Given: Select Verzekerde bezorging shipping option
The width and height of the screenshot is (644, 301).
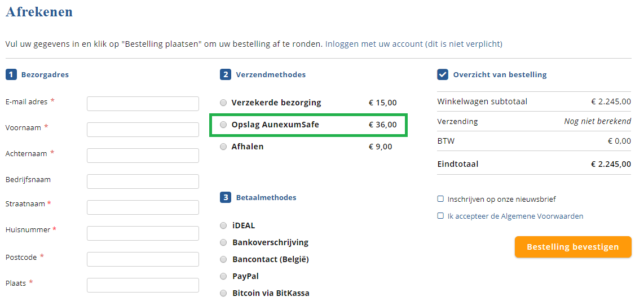Looking at the screenshot, I should (224, 103).
